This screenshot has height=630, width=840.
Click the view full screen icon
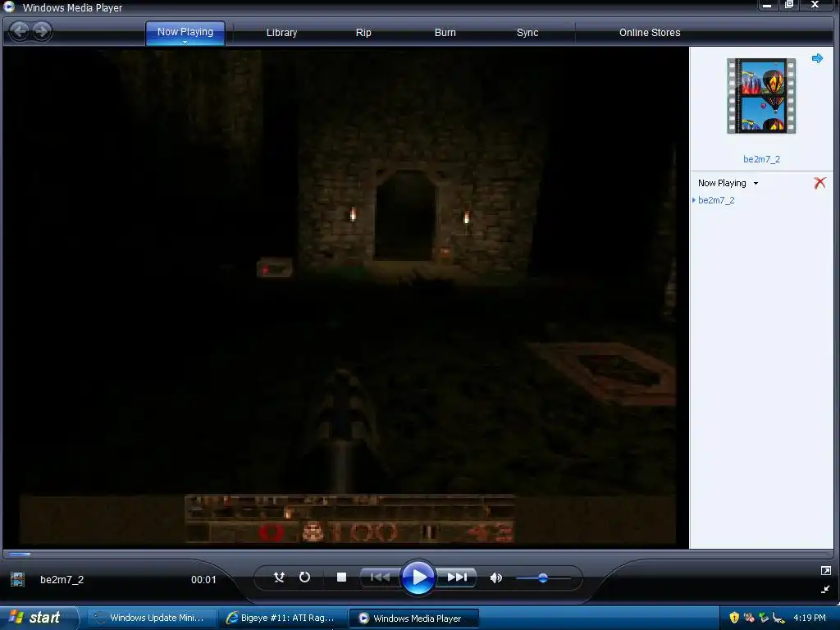pos(825,571)
